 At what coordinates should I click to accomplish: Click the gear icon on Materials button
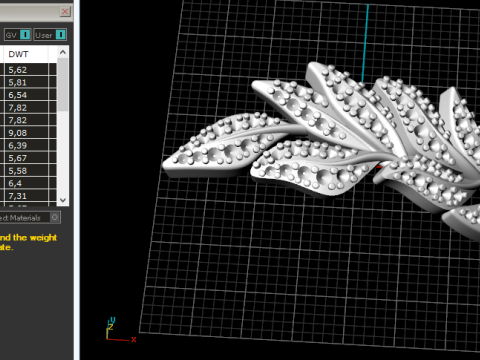click(55, 218)
